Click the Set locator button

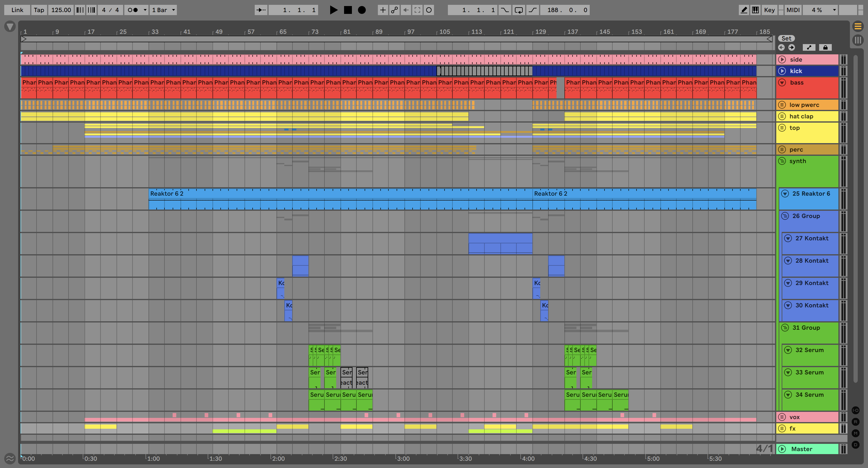click(x=786, y=38)
